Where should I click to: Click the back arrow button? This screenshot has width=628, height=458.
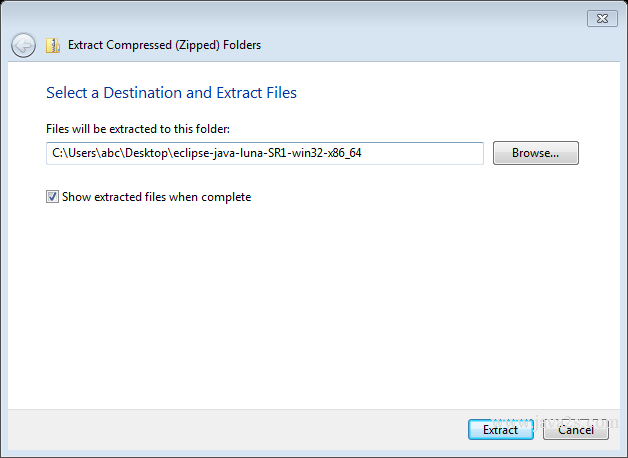(23, 45)
